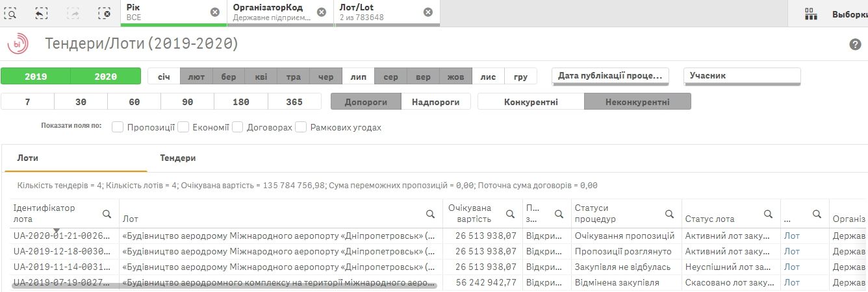The image size is (868, 292).
Task: Search in Очікувана вартість column
Action: point(510,213)
